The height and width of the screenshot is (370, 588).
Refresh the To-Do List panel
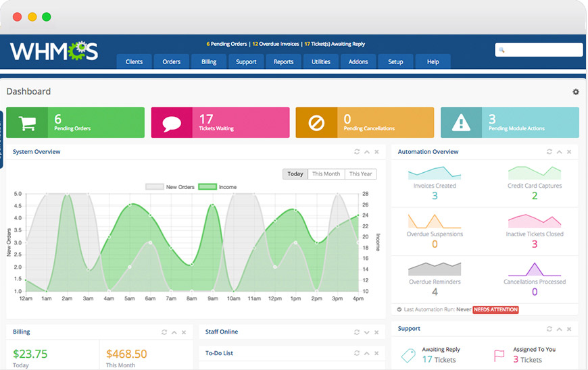tap(357, 353)
